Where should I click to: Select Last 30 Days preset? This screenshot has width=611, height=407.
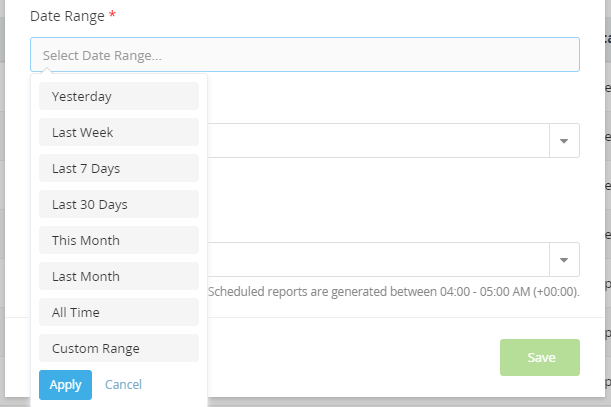click(x=119, y=204)
